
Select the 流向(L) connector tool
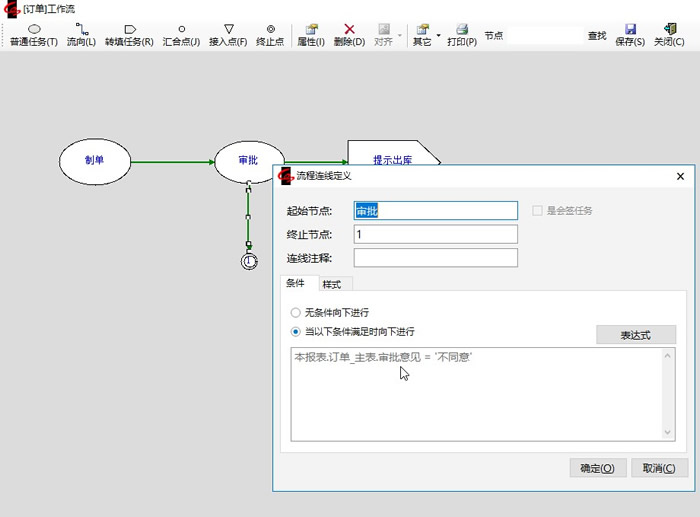pos(81,35)
